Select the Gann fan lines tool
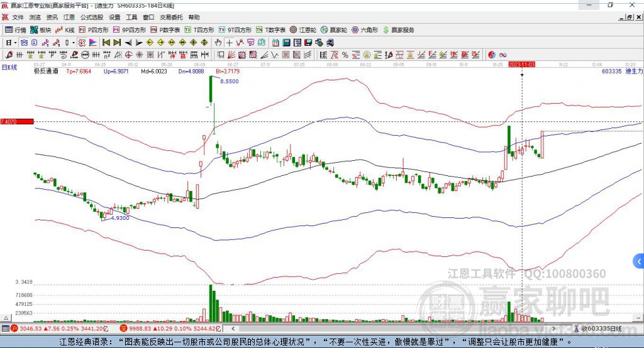This screenshot has width=644, height=348. (231, 55)
